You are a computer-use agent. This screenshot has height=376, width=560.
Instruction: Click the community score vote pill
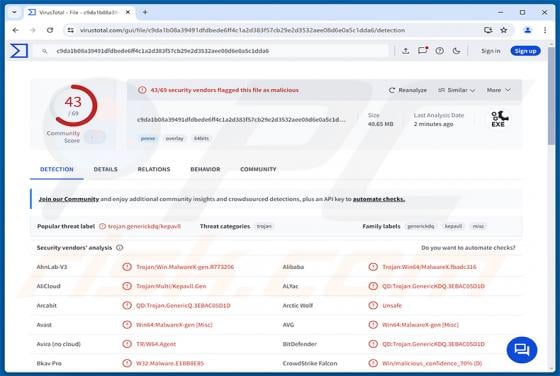pos(95,137)
